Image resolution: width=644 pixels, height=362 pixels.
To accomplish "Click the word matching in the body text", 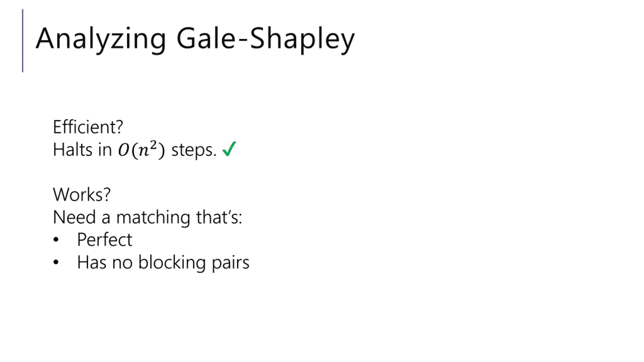I will point(153,218).
